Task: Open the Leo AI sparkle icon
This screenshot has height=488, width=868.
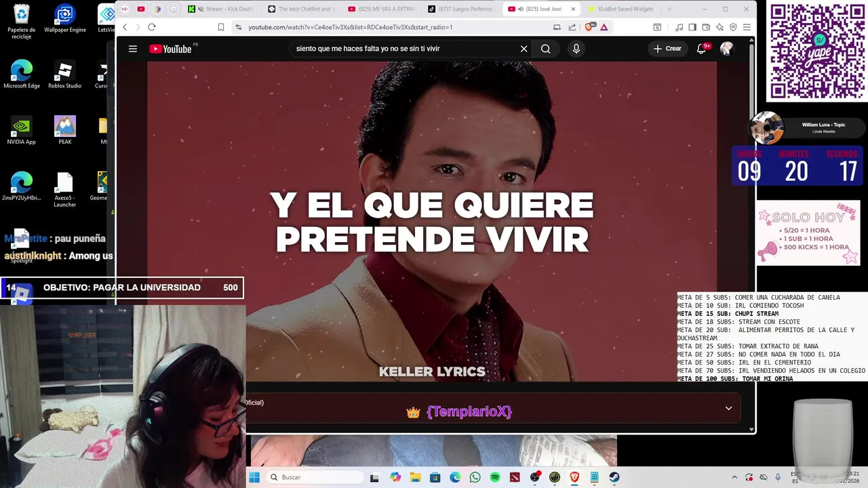Action: point(719,27)
